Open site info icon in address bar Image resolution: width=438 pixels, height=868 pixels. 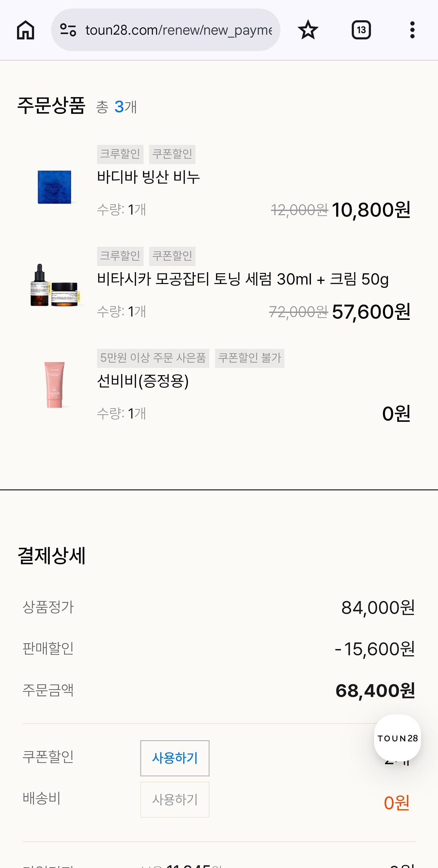pos(68,30)
